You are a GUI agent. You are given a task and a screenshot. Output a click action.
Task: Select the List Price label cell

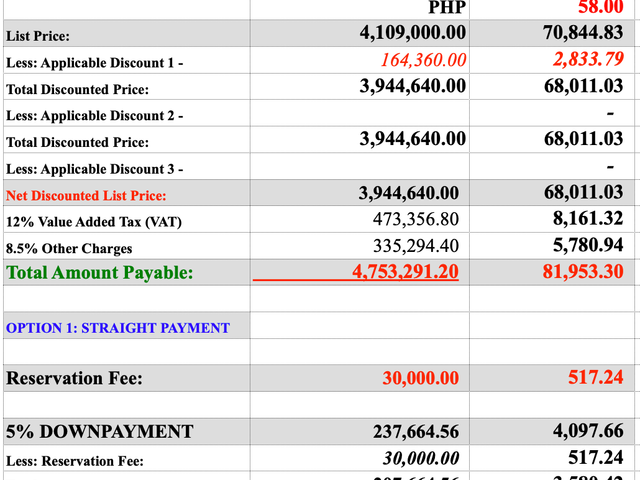127,33
